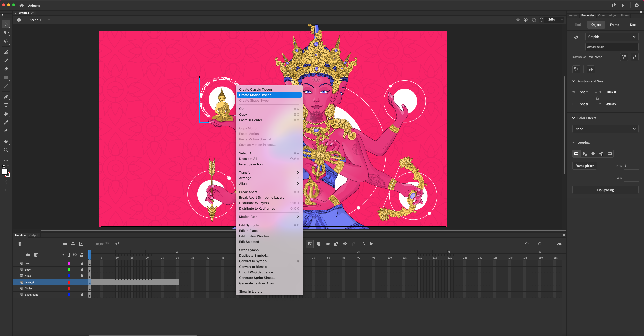
Task: Open the zoom percentage dropdown showing 36%
Action: 562,20
